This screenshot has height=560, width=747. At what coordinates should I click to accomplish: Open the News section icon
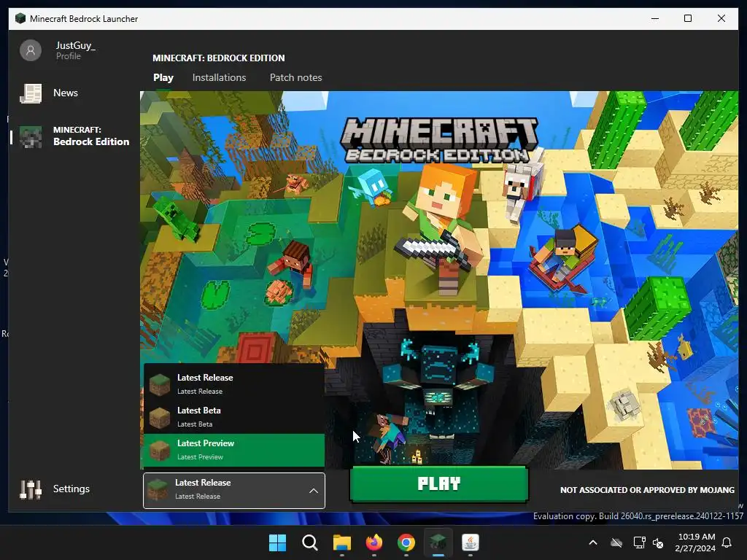[31, 93]
